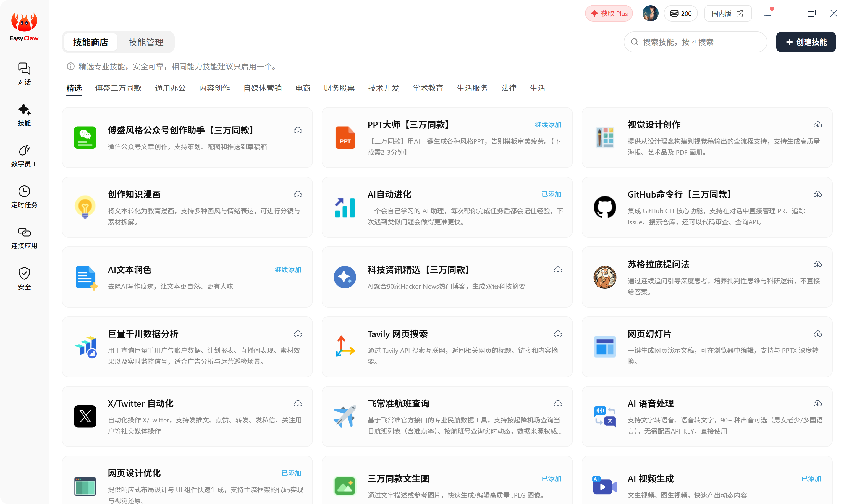This screenshot has height=504, width=849.
Task: Download the GitHub命令行 skill
Action: pos(817,194)
